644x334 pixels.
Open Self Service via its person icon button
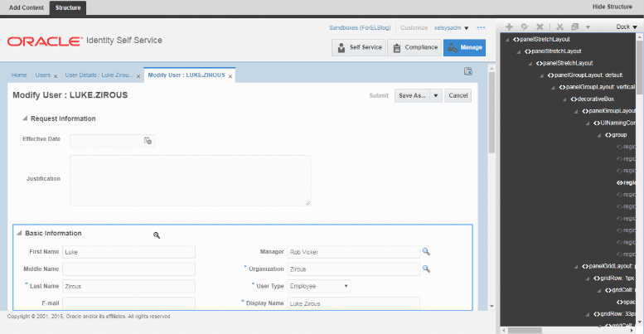359,48
